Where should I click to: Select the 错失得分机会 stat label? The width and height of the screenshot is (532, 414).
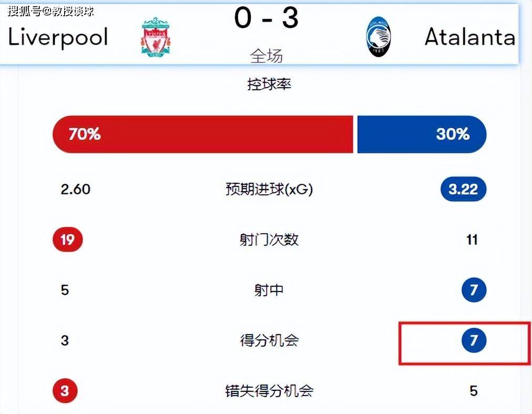[x=269, y=391]
